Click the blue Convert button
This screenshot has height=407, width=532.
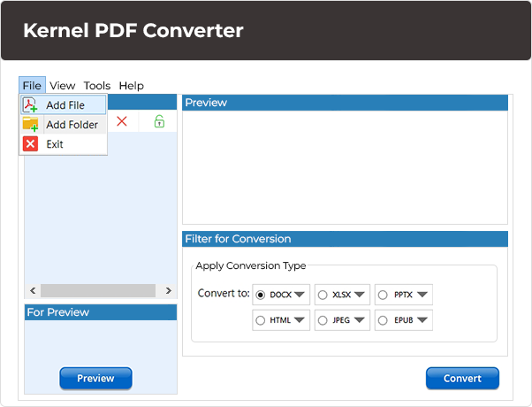pos(462,378)
